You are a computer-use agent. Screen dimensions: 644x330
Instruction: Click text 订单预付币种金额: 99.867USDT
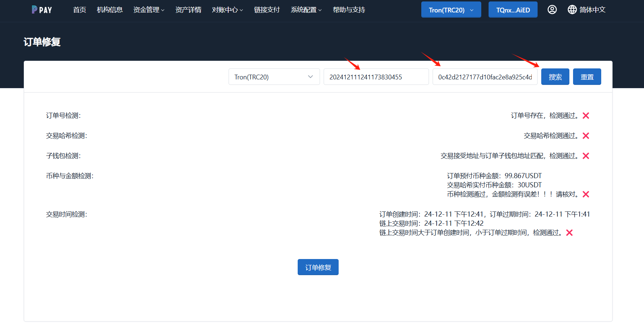494,176
